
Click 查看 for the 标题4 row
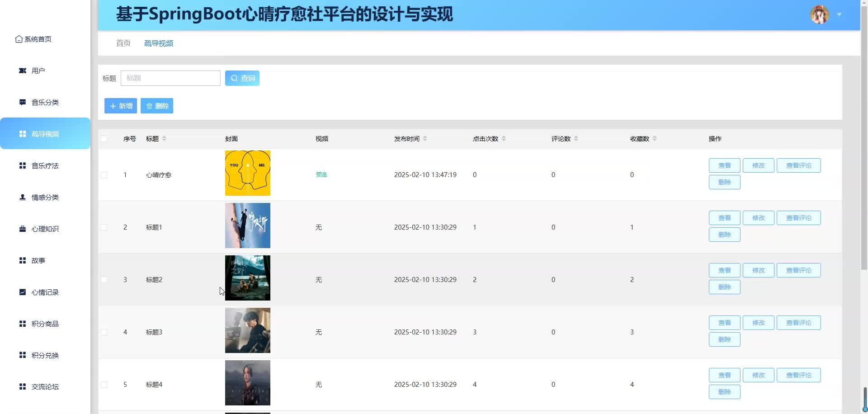[725, 375]
